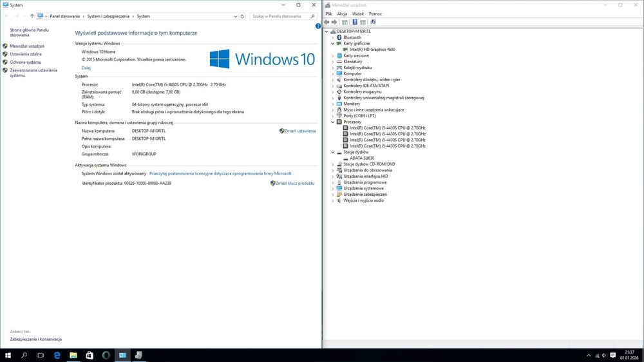Collapse the Procesory category
This screenshot has width=644, height=362.
[333, 122]
